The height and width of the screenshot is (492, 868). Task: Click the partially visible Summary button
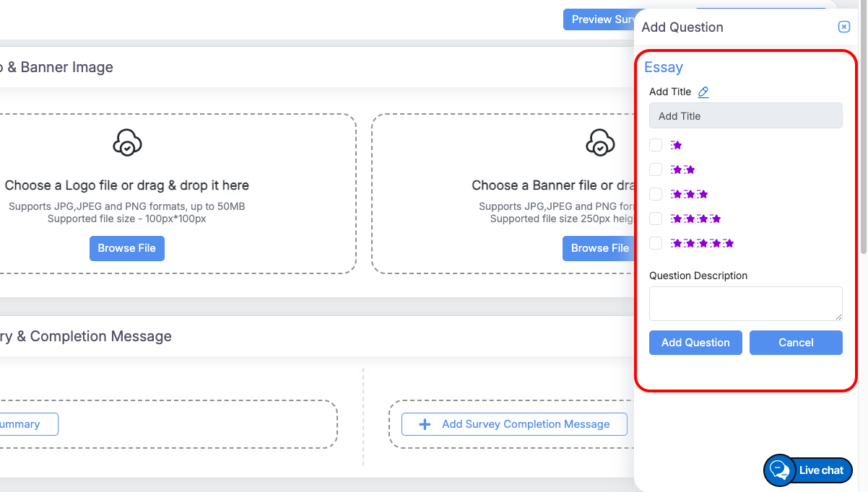25,424
